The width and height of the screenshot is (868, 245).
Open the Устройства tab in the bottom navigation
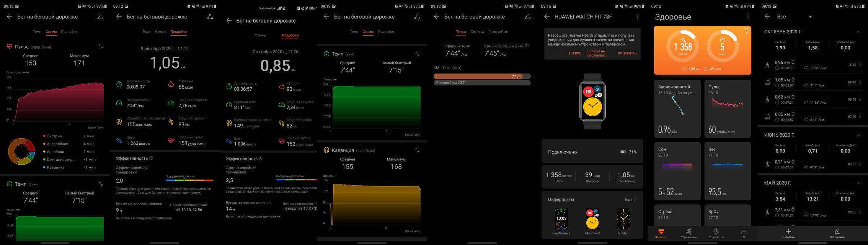point(716,233)
